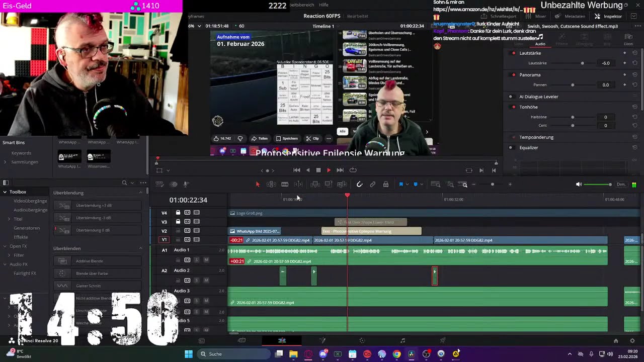This screenshot has height=362, width=644.
Task: Expand the Titel category
Action: pyautogui.click(x=9, y=219)
